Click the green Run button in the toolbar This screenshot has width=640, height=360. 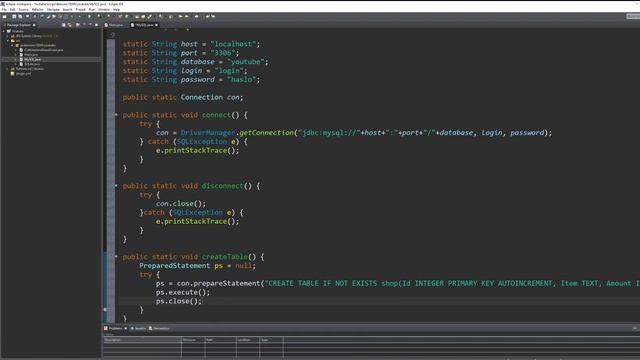point(89,16)
